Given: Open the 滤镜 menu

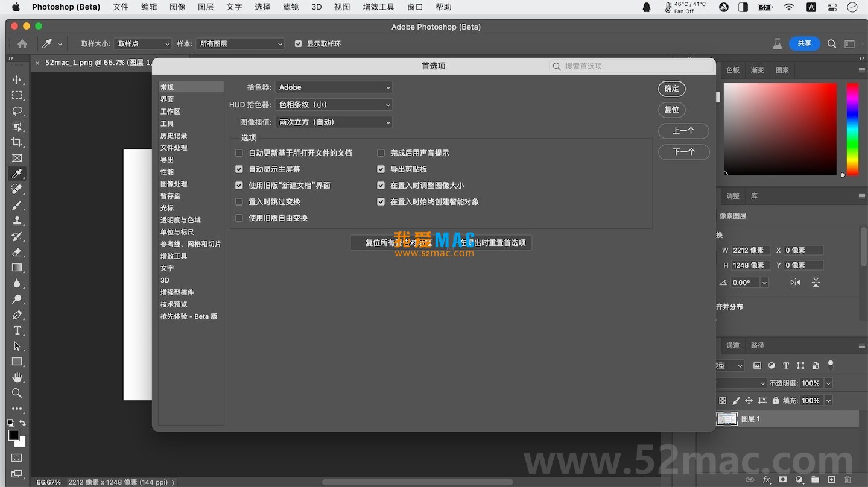Looking at the screenshot, I should [x=291, y=7].
